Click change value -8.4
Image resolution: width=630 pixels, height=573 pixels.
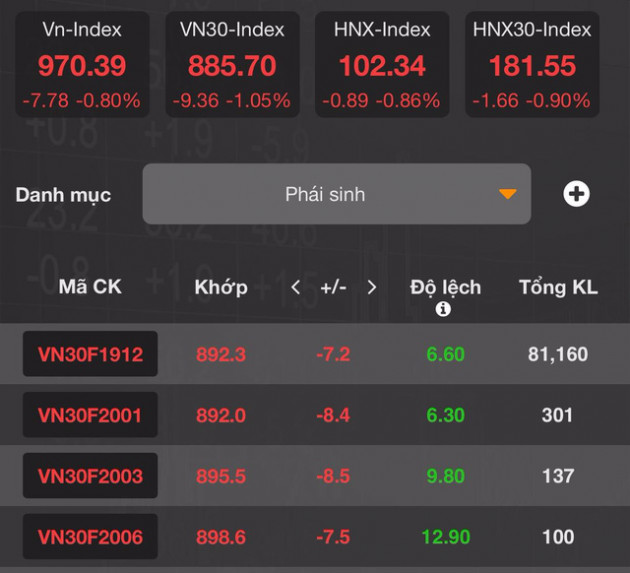click(333, 415)
